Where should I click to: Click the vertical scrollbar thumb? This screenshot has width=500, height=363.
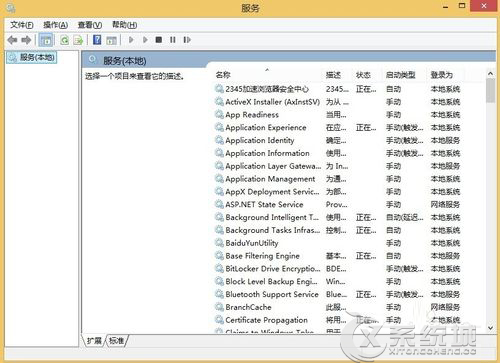click(490, 91)
